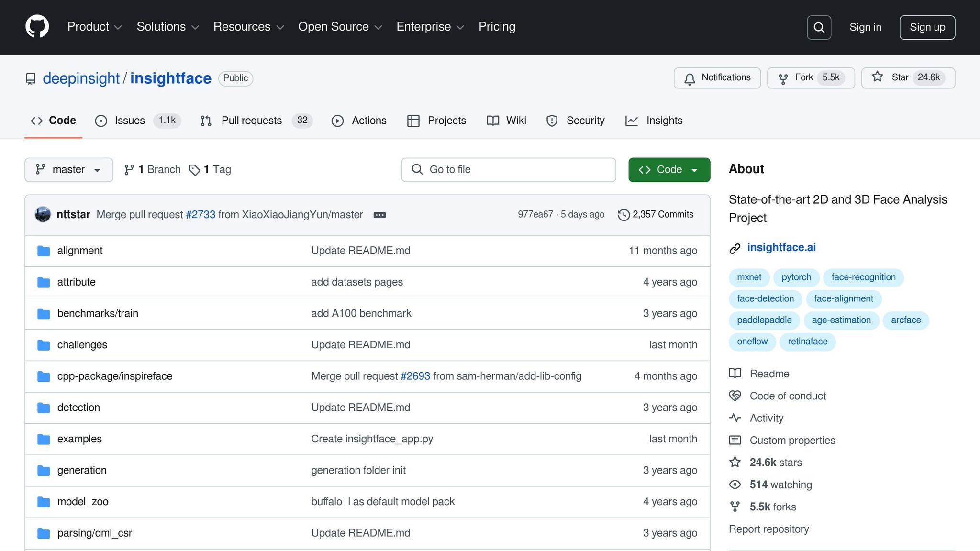This screenshot has height=551, width=980.
Task: Open the Actions tab
Action: [x=359, y=121]
